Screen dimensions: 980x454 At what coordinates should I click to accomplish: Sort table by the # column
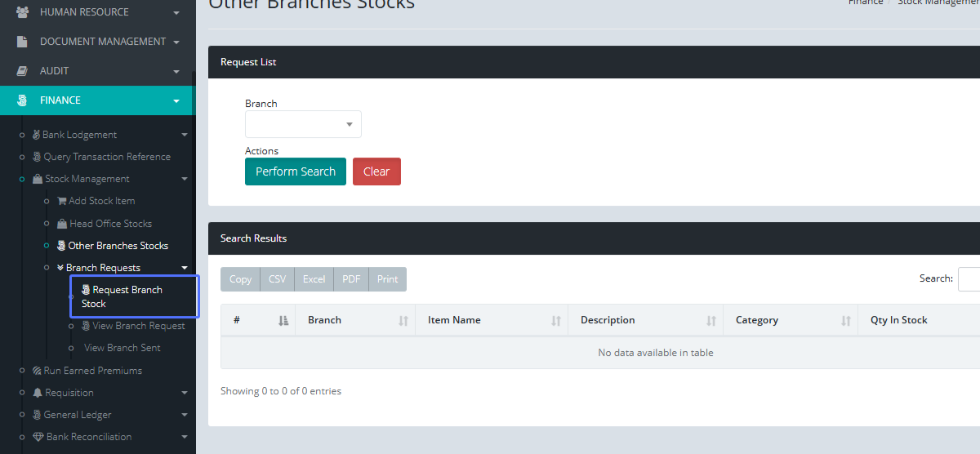(x=283, y=321)
